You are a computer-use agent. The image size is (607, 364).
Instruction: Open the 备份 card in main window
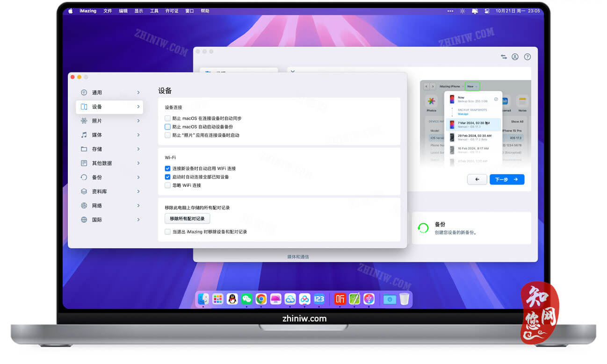pyautogui.click(x=471, y=228)
